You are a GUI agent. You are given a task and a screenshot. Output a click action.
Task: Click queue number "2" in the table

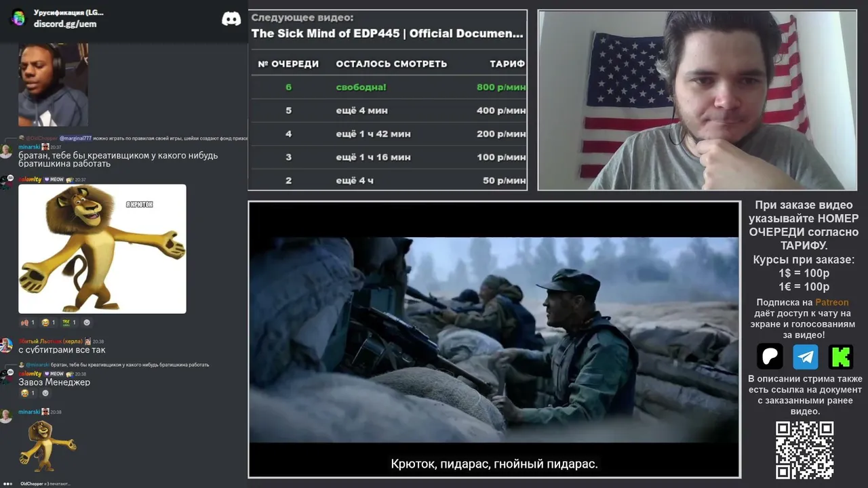click(288, 181)
